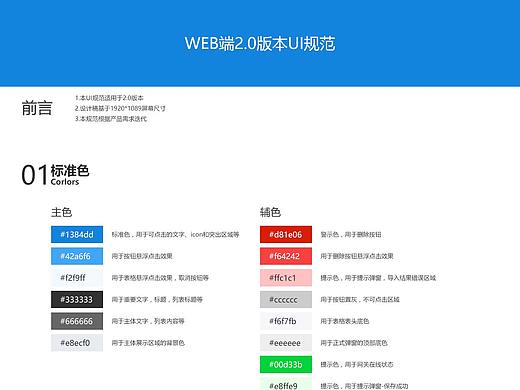Click the #333333 dark gray swatch
This screenshot has width=520, height=390.
click(77, 299)
